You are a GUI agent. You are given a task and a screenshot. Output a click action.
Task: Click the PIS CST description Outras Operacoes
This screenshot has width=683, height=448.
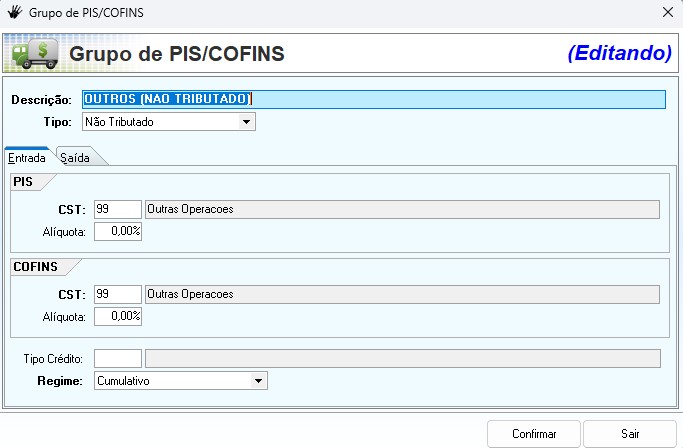[x=402, y=209]
